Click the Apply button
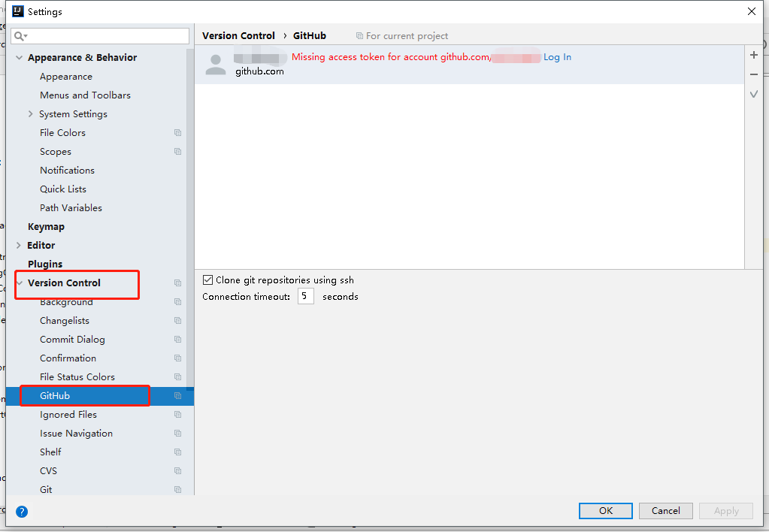 [726, 510]
